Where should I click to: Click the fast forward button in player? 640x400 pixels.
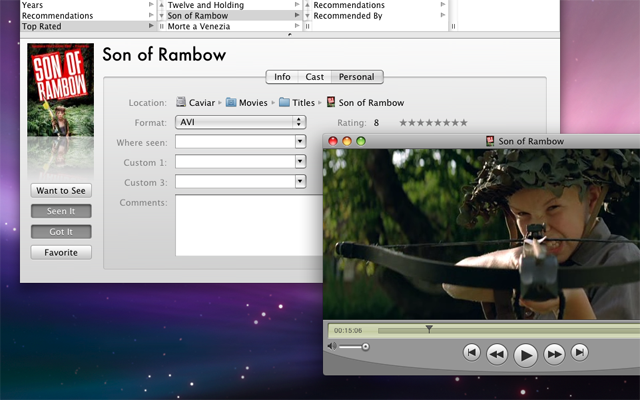point(554,353)
